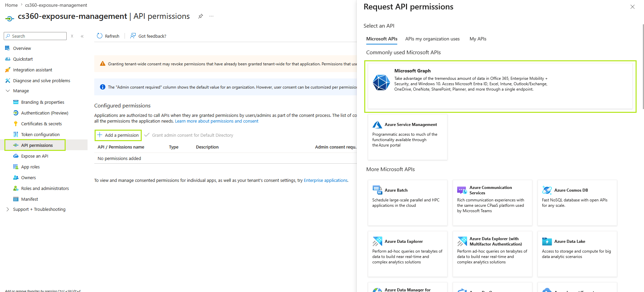Select the Azure Data Explorer with Multifactor Authentication card

(x=493, y=254)
